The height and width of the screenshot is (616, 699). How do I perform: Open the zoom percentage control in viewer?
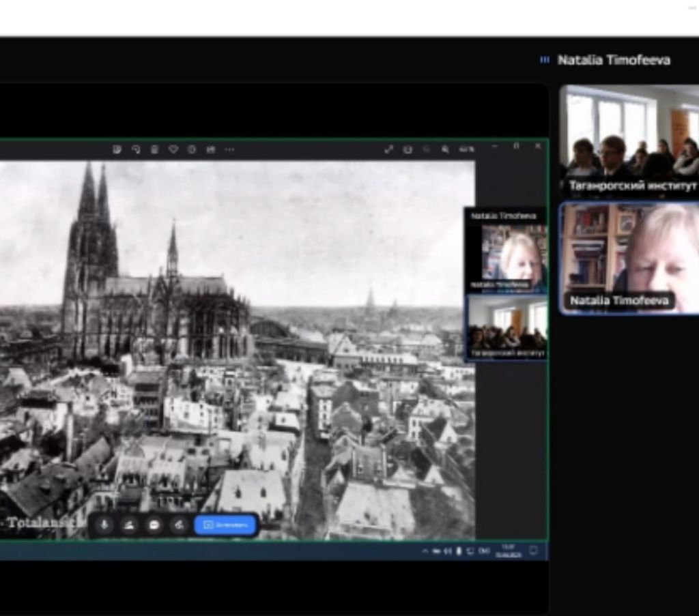466,149
